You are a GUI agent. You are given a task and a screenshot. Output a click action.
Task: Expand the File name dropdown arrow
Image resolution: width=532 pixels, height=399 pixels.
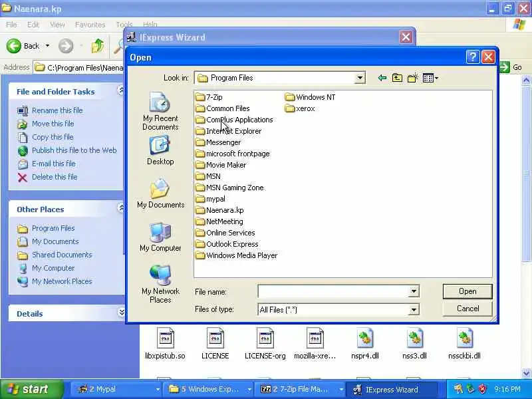click(x=414, y=291)
